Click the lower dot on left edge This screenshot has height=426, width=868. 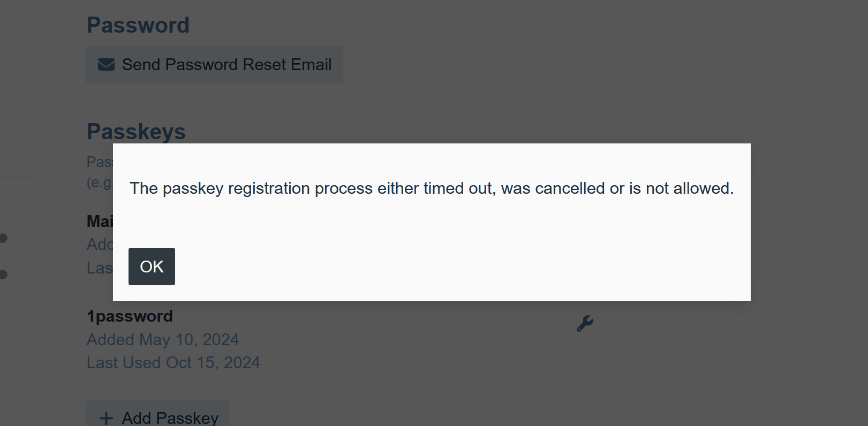click(x=3, y=275)
